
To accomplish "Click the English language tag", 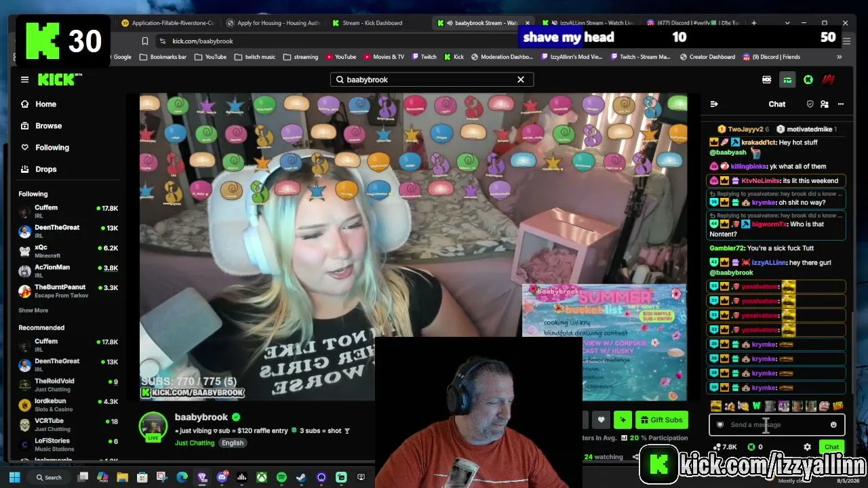I will click(x=232, y=443).
